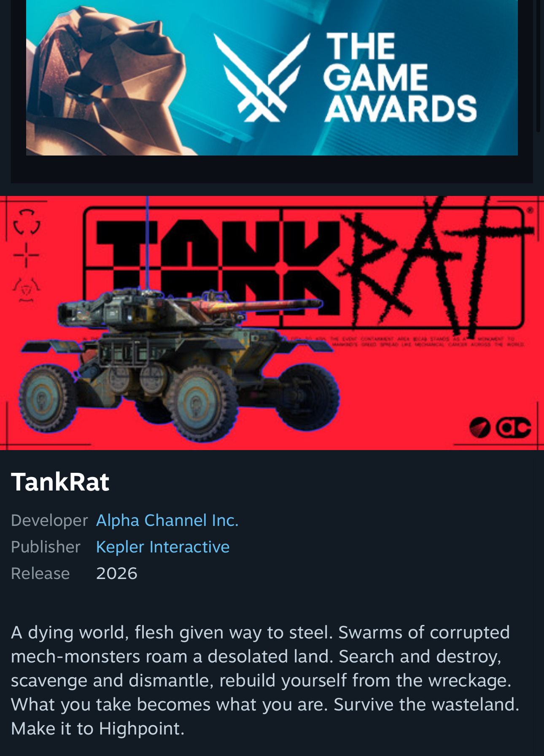Open the Kepler Interactive publisher link
This screenshot has height=756, width=544.
pos(163,547)
